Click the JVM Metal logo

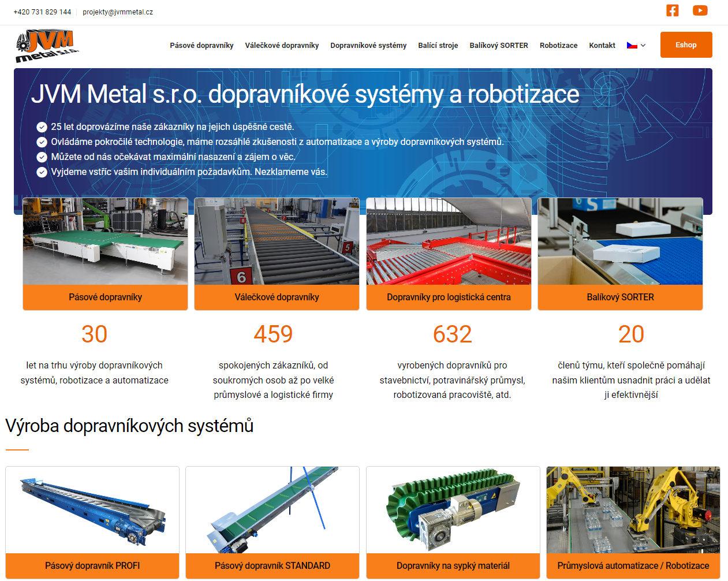pos(47,46)
